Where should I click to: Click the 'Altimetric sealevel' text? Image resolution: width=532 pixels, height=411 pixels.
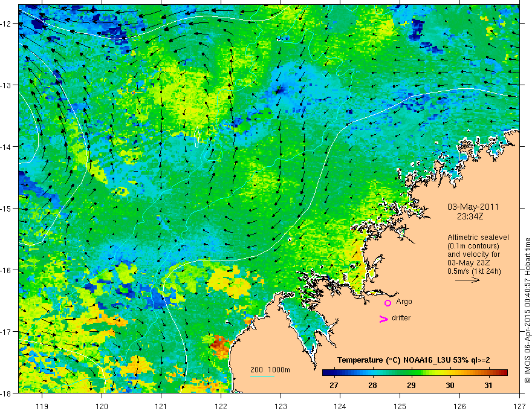coord(478,238)
